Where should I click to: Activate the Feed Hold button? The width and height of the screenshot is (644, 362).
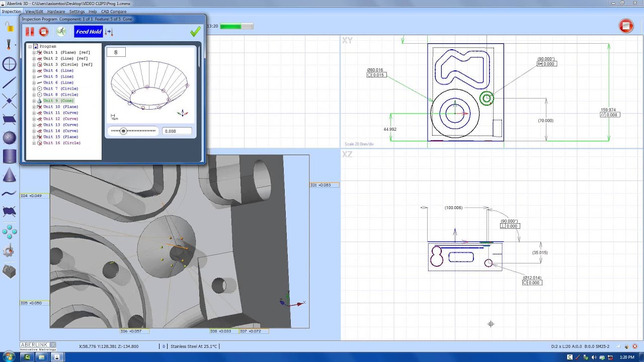89,32
